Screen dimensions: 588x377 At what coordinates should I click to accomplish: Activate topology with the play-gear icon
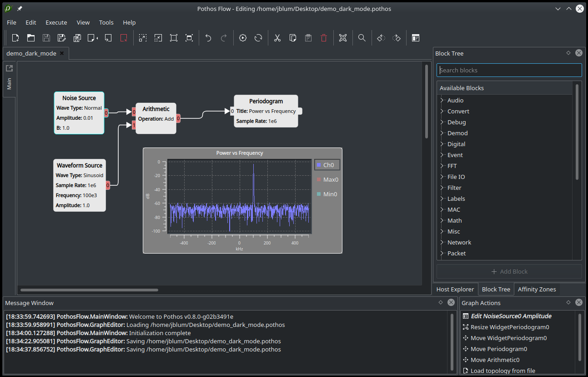point(243,38)
